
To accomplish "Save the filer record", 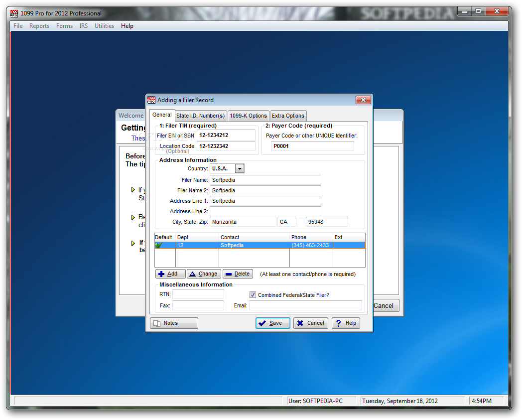I will [x=273, y=323].
